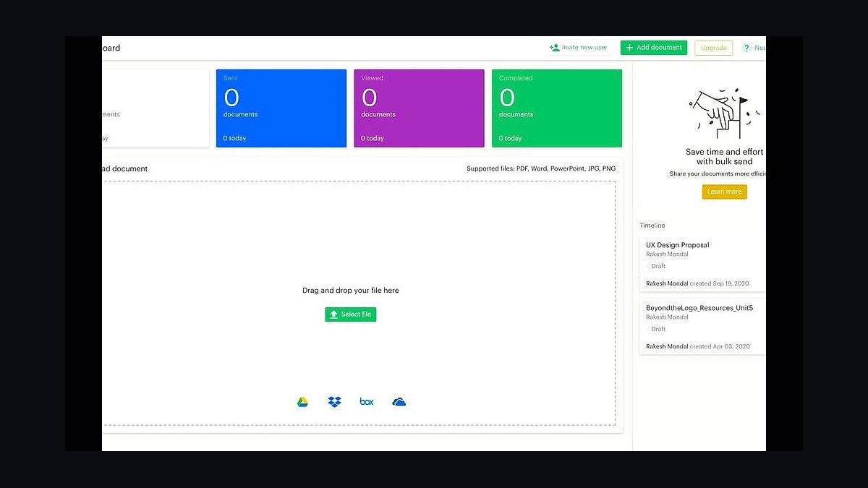Click the Dropbox import icon
Screen dimensions: 868x488
(x=334, y=402)
